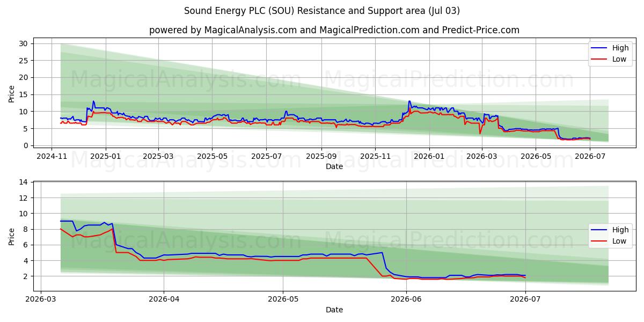Screen dimensions: 644x322
Task: Click the '2026-03' x-axis label in bottom chart
Action: click(41, 299)
